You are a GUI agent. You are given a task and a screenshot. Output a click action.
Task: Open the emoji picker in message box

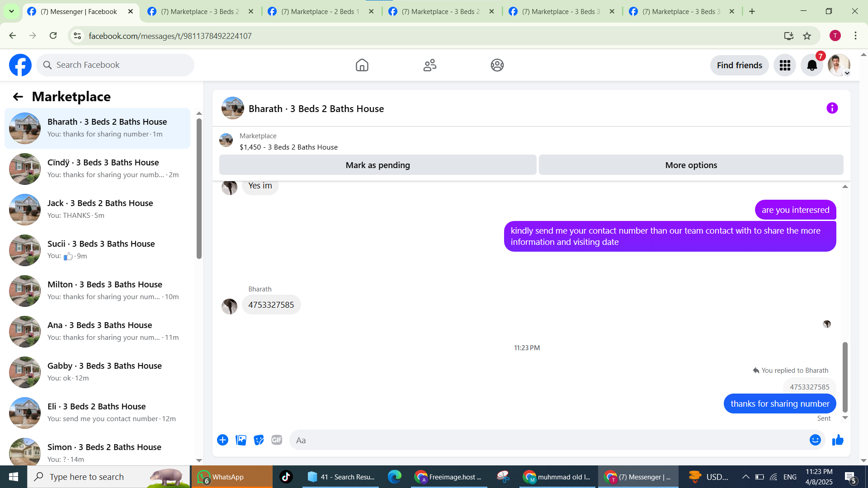[x=815, y=440]
